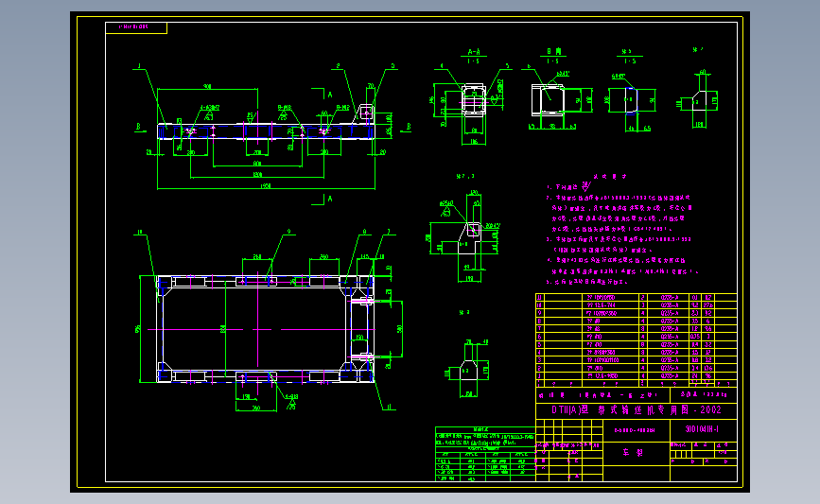This screenshot has height=504, width=820.
Task: Select callout number 10 on the plan view
Action: point(140,232)
